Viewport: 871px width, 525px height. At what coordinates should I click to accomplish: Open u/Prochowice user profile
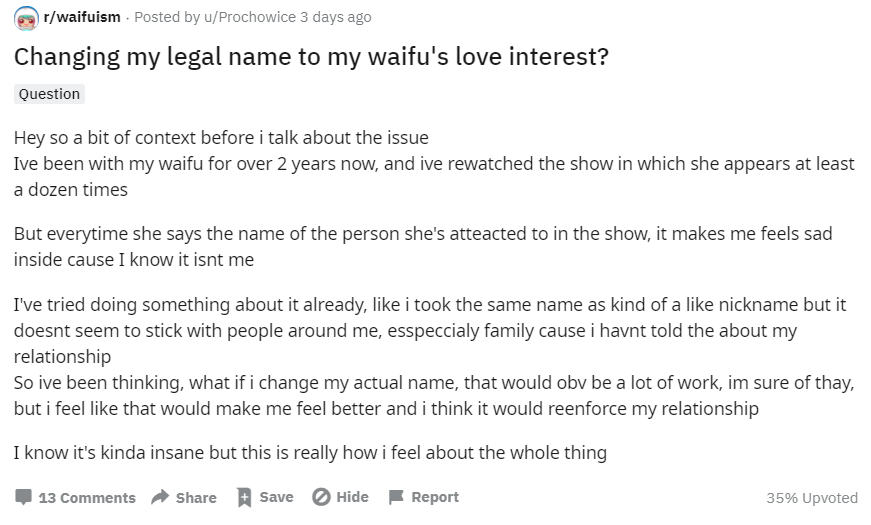coord(250,17)
